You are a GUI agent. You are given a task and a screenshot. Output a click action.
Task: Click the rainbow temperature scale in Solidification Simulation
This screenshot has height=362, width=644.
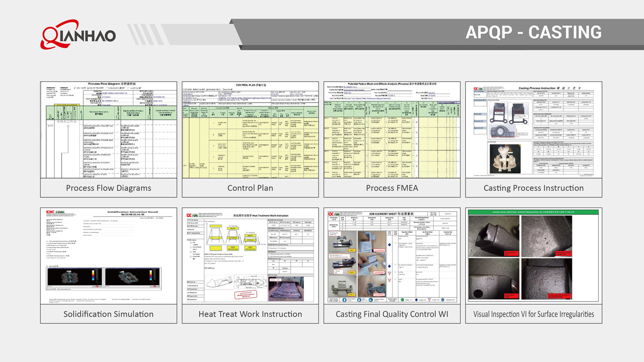(92, 275)
